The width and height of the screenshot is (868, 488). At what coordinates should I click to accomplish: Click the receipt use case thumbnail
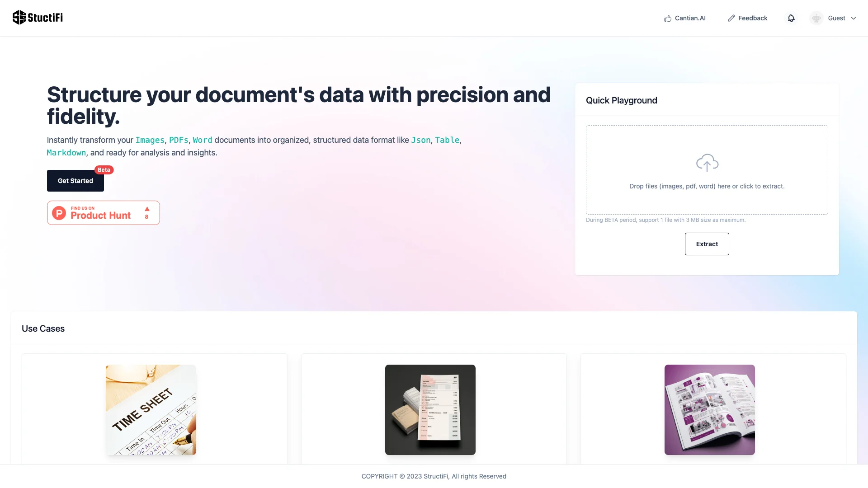(x=430, y=409)
